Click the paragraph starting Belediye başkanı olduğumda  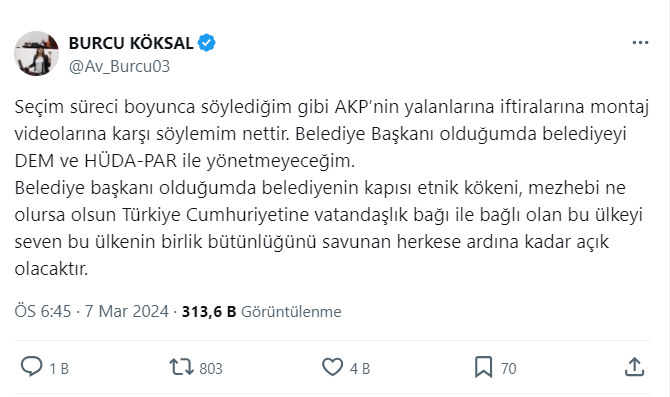(x=329, y=228)
